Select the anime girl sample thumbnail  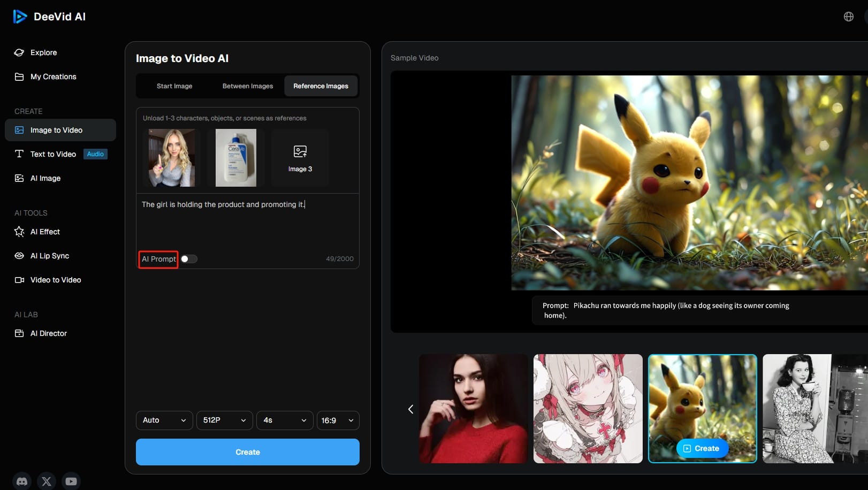click(588, 409)
